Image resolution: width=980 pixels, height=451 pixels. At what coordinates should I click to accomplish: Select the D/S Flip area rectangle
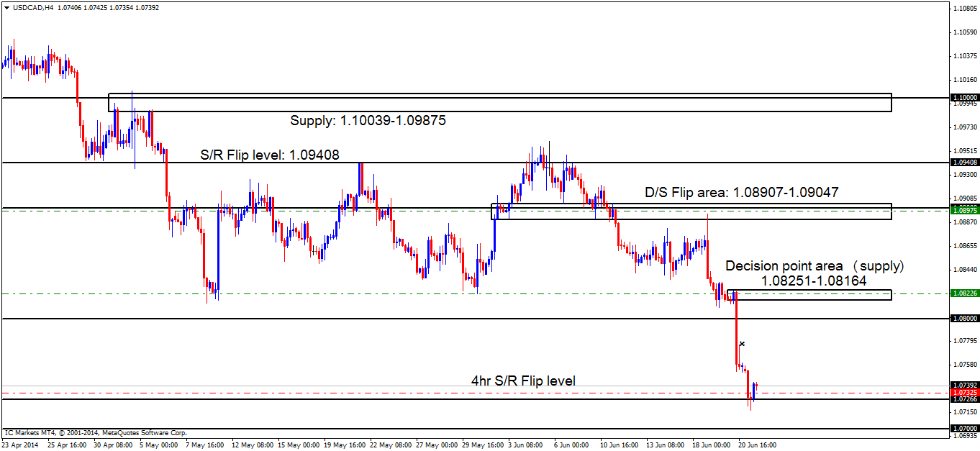point(691,211)
